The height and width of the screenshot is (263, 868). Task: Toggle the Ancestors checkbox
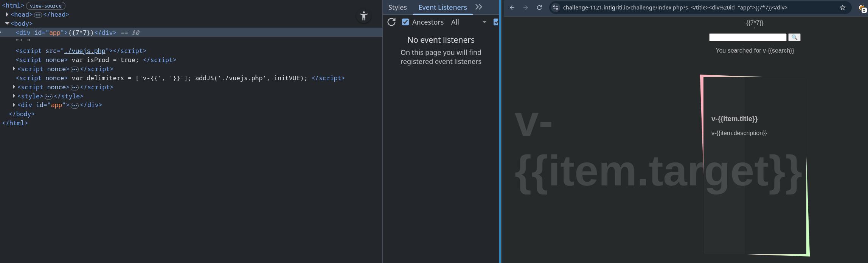pyautogui.click(x=405, y=22)
